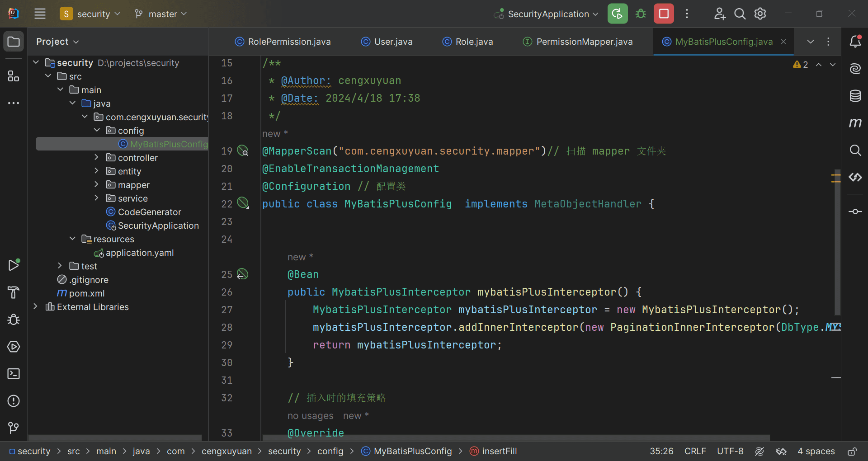Image resolution: width=868 pixels, height=461 pixels.
Task: Open the Debug tool window
Action: pos(14,320)
